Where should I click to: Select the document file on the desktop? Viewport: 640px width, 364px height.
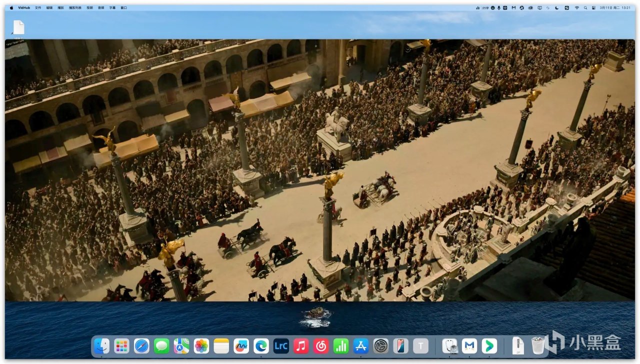pos(18,28)
